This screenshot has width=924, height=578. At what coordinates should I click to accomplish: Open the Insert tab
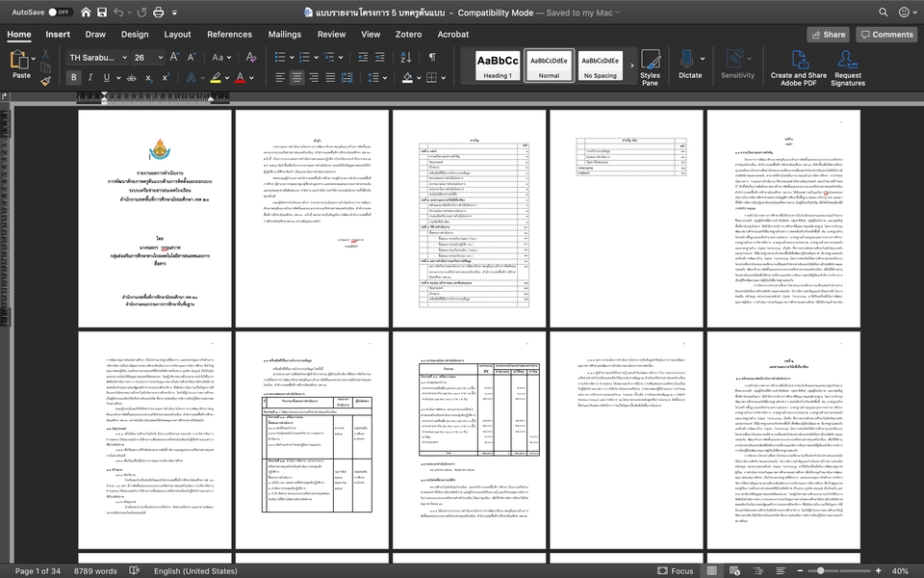(58, 35)
